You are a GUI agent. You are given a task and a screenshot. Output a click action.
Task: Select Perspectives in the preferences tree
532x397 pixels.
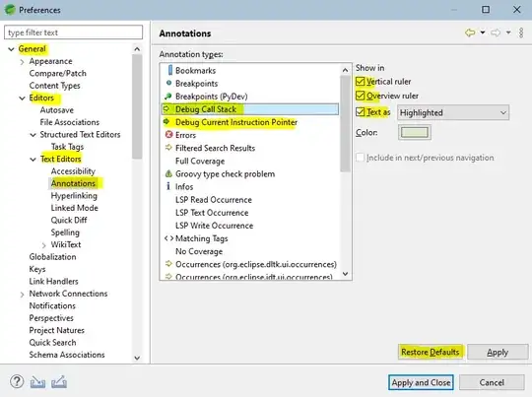[x=51, y=318]
